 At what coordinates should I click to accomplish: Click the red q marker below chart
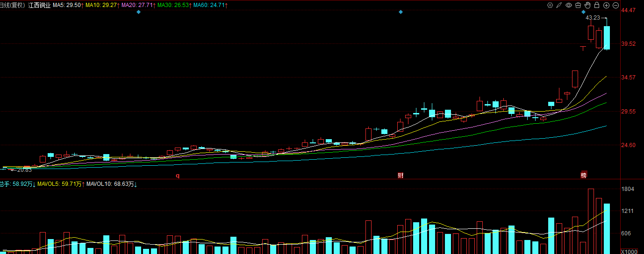(177, 176)
